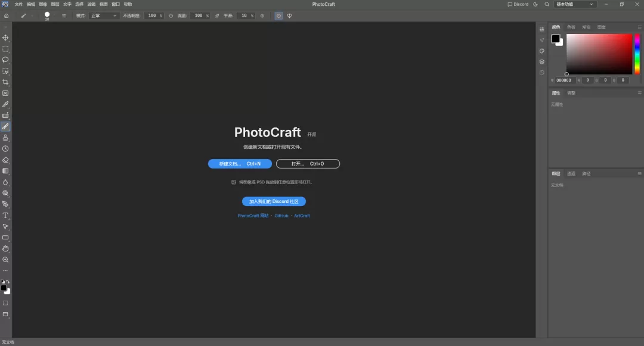This screenshot has width=644, height=346.
Task: Open the layers panel options menu
Action: coord(639,174)
